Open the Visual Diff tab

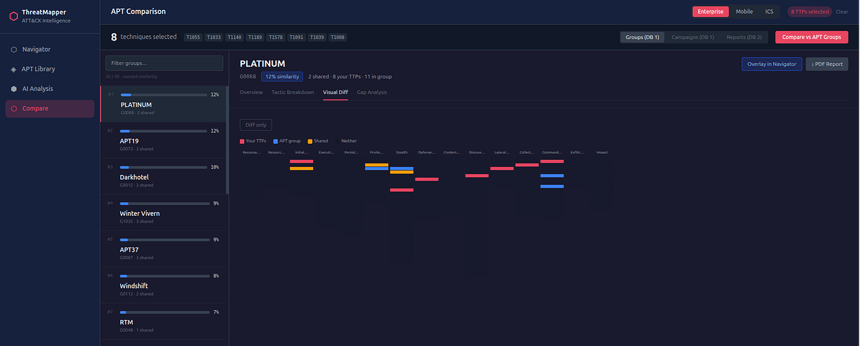(335, 92)
